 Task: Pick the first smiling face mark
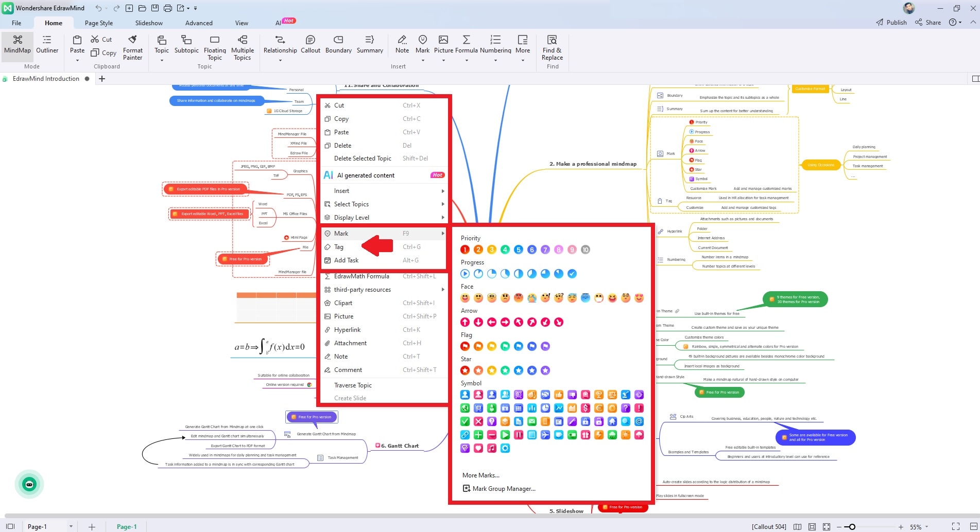(465, 298)
